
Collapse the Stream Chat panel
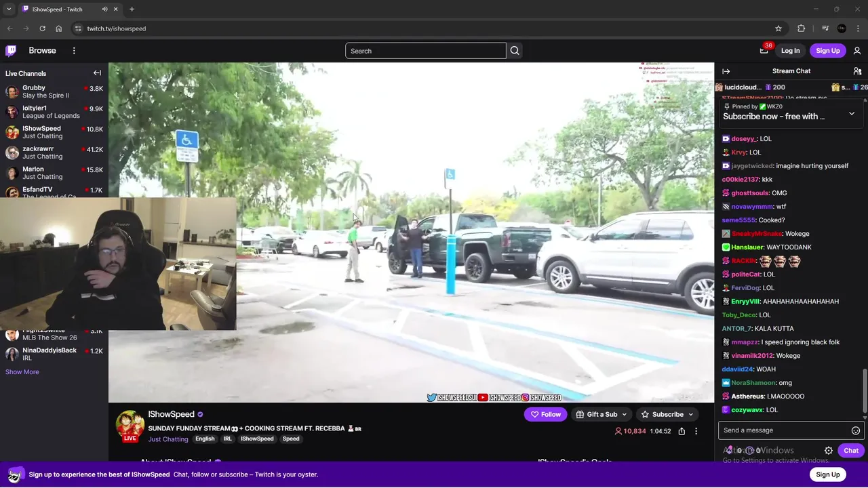click(x=726, y=71)
